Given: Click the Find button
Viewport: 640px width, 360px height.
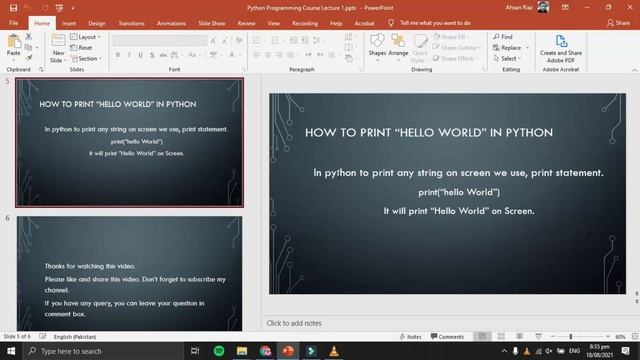Looking at the screenshot, I should 503,37.
